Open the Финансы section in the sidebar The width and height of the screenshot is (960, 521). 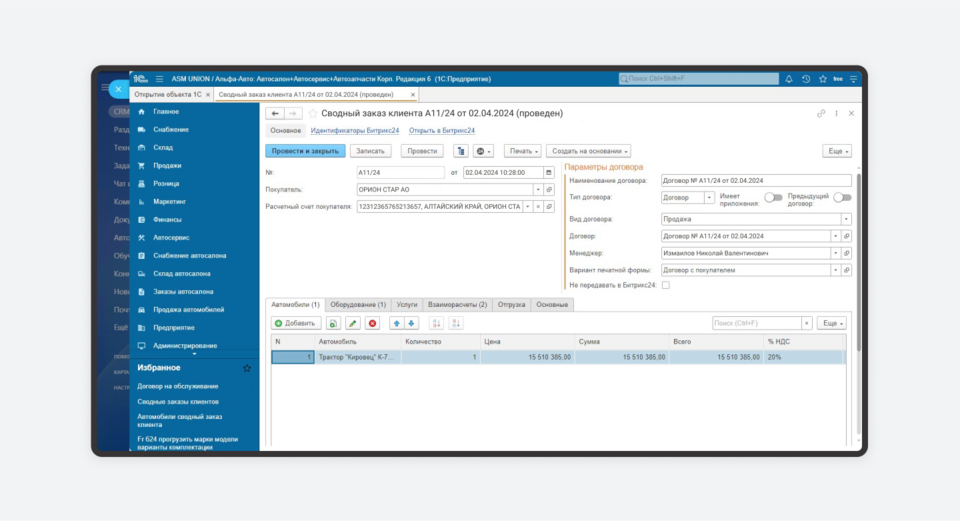(x=166, y=219)
